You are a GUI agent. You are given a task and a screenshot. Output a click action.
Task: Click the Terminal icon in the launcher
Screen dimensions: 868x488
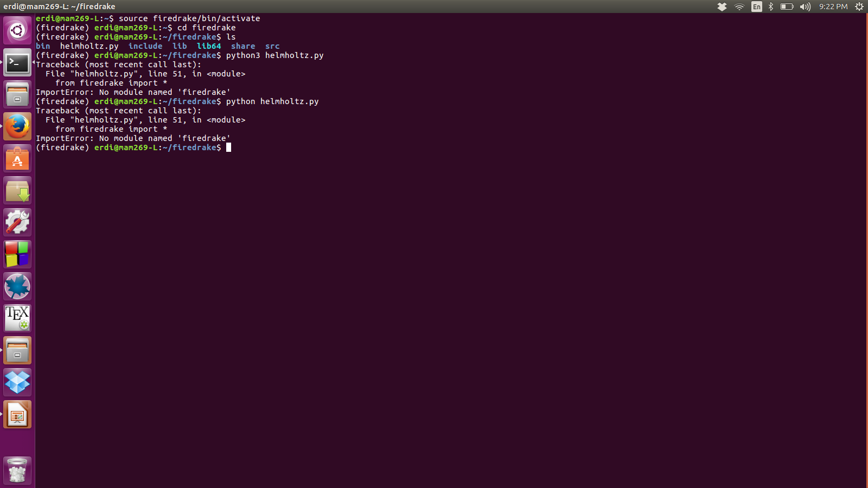tap(17, 63)
